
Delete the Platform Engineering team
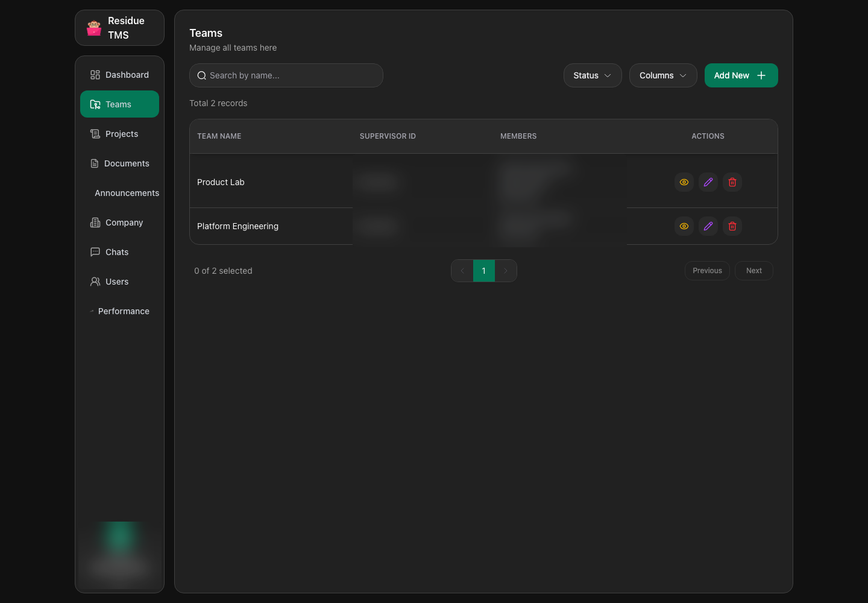click(732, 226)
